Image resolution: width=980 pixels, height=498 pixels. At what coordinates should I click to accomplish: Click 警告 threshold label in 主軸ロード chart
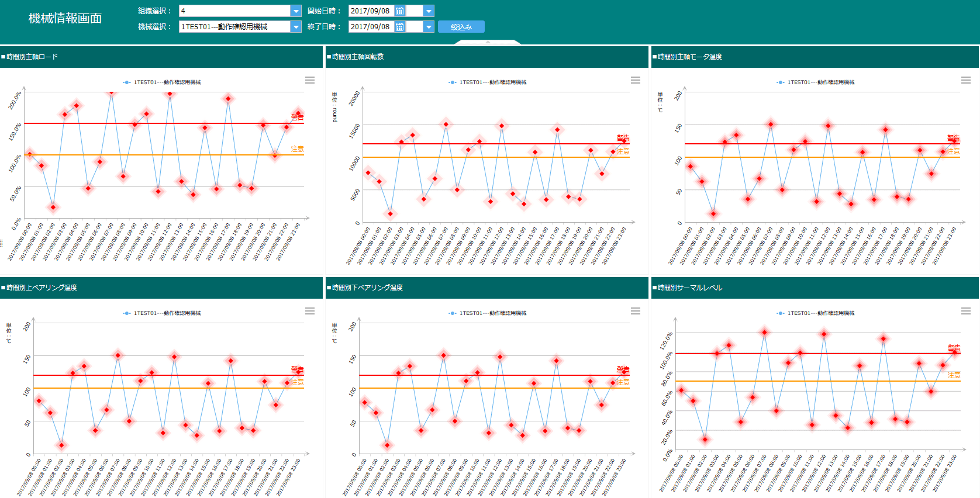coord(298,117)
